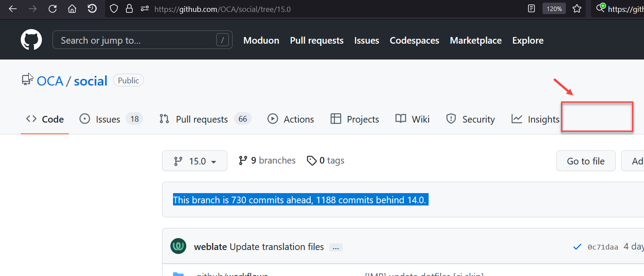The height and width of the screenshot is (276, 644).
Task: Open the Insights tab
Action: coord(535,119)
